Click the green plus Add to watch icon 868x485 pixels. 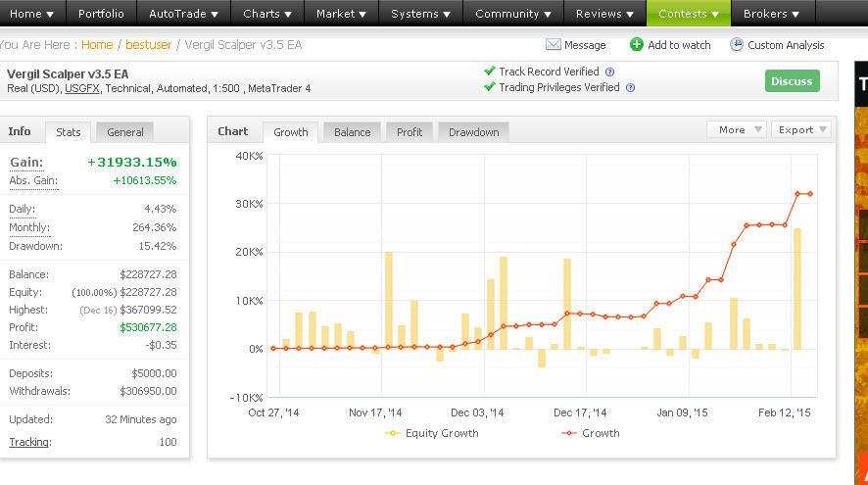[637, 44]
